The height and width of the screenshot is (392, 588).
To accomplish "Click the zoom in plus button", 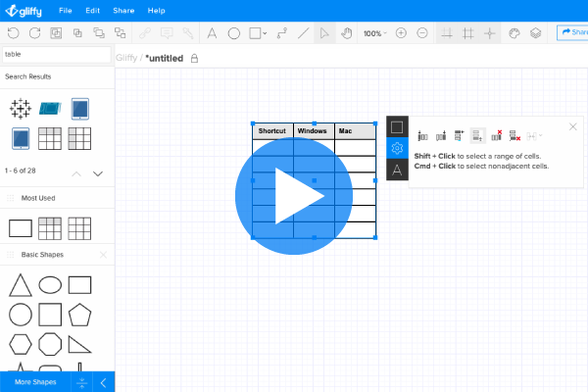I will pos(401,33).
